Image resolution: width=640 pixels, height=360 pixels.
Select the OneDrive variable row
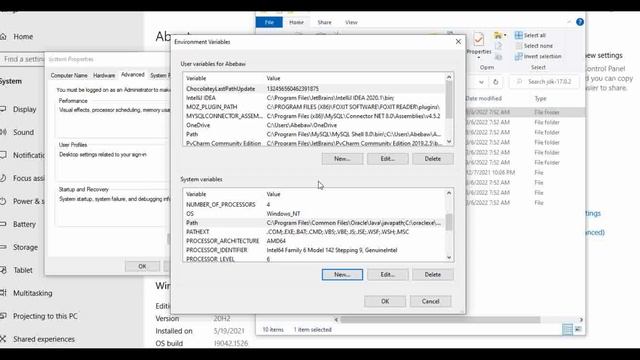click(314, 125)
